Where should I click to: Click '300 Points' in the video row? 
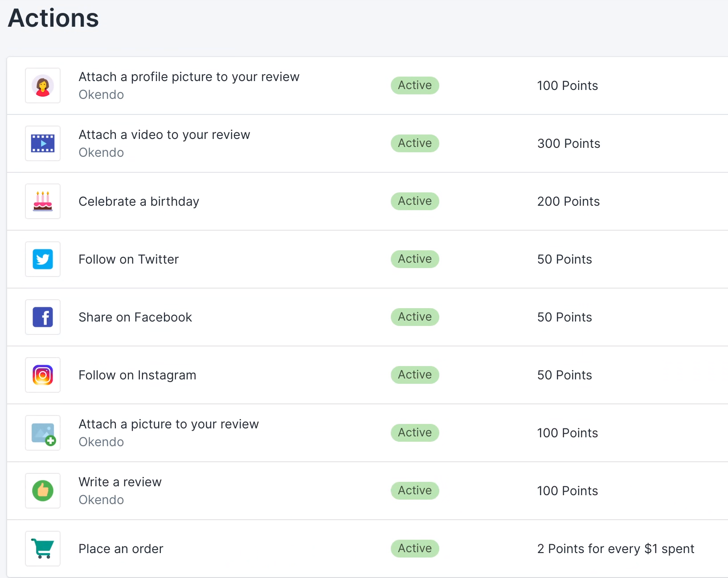pyautogui.click(x=568, y=144)
